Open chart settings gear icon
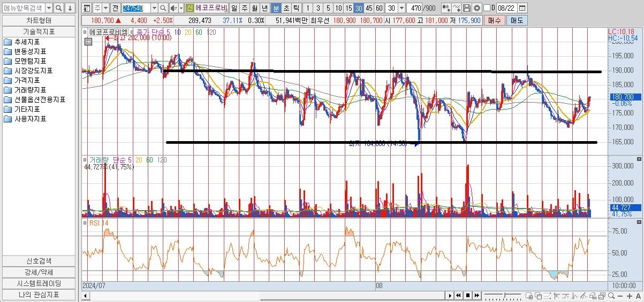The width and height of the screenshot is (644, 302). [x=477, y=8]
